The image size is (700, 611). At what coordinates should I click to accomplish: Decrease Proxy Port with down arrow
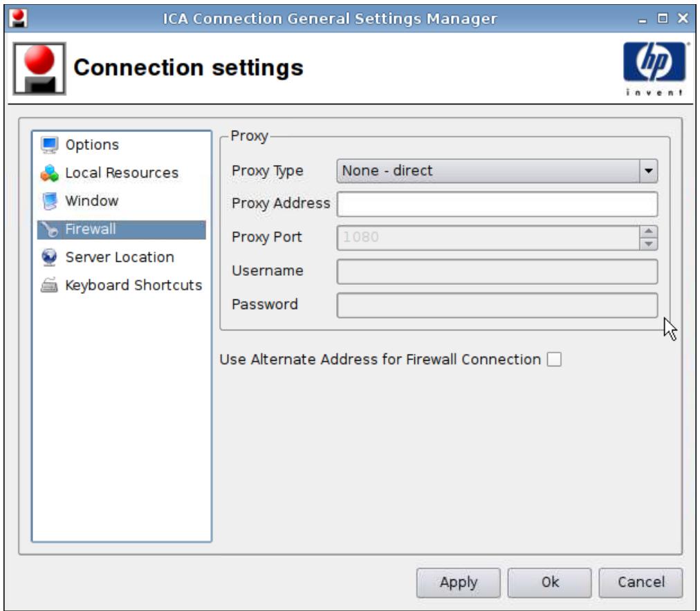coord(649,244)
